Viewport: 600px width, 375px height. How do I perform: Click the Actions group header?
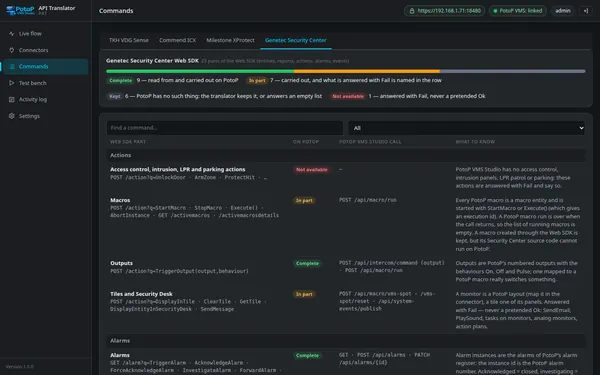point(346,155)
